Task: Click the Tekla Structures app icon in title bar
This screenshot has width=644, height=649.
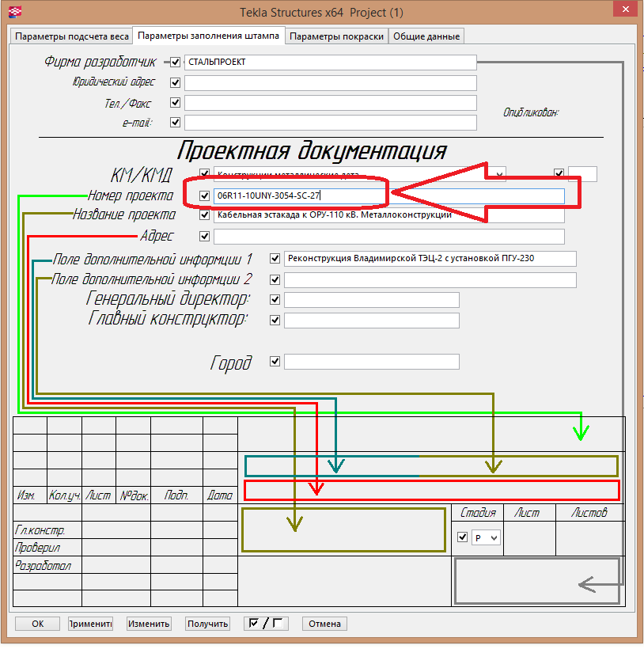Action: click(x=15, y=12)
